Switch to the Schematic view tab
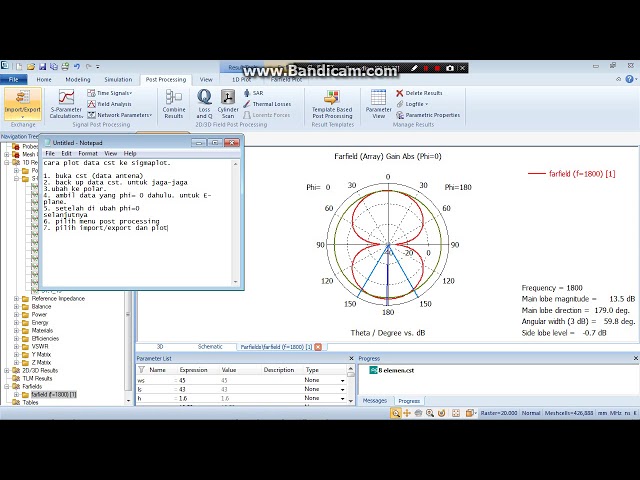640x480 pixels. [210, 347]
